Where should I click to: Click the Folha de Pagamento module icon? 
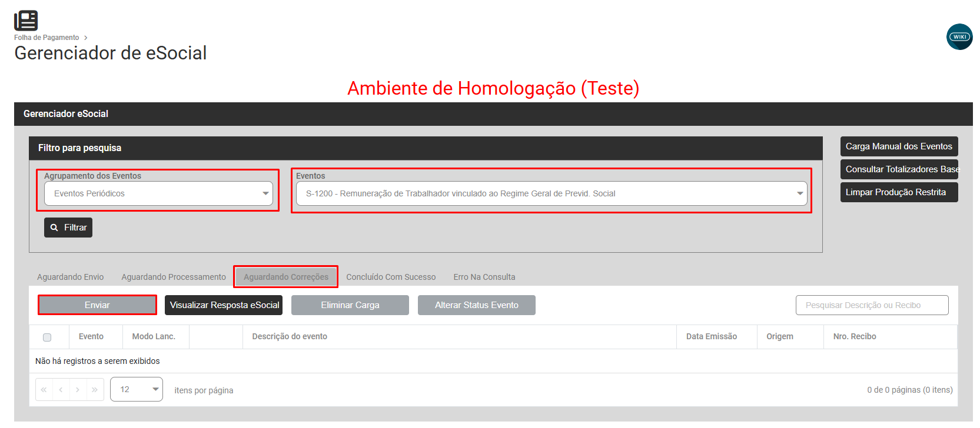point(26,21)
